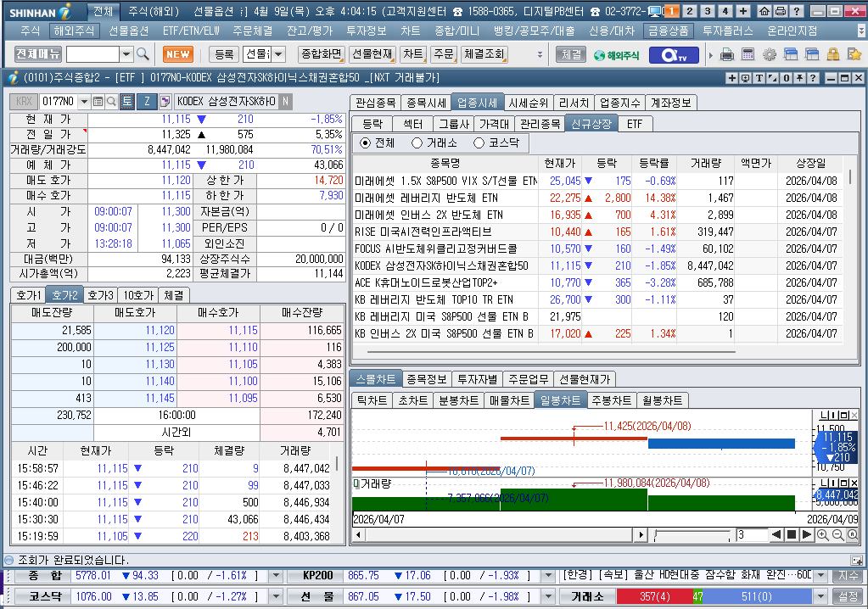
Task: Click the chart bar count input showing 3
Action: tap(751, 535)
